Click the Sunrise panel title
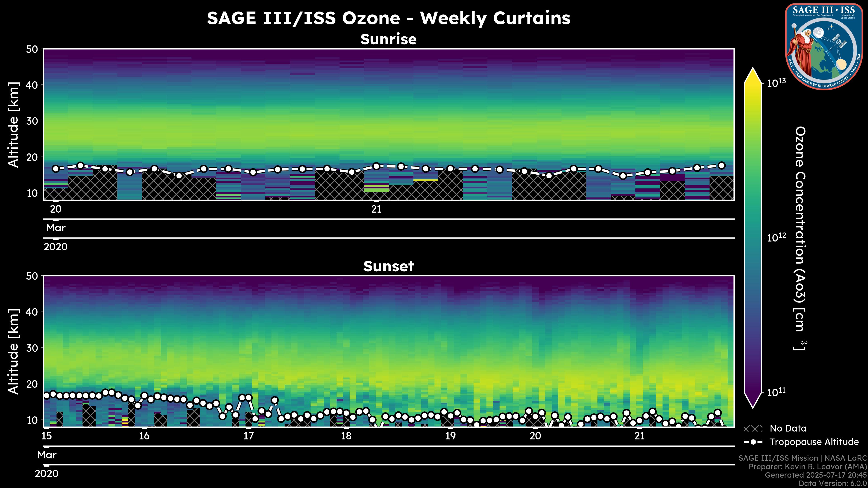This screenshot has height=488, width=868. pos(389,39)
